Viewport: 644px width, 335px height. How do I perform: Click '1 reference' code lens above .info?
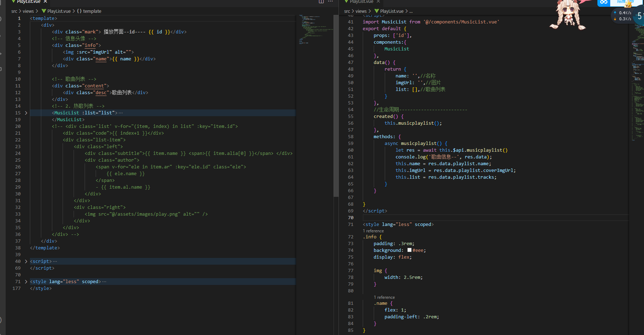coord(373,231)
